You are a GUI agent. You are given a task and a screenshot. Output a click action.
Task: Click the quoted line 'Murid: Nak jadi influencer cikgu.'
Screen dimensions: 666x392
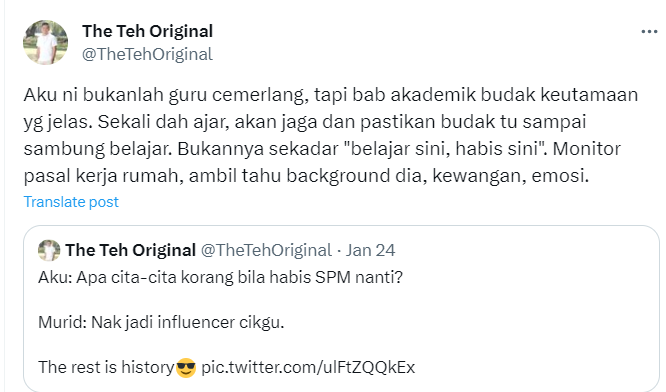click(161, 322)
